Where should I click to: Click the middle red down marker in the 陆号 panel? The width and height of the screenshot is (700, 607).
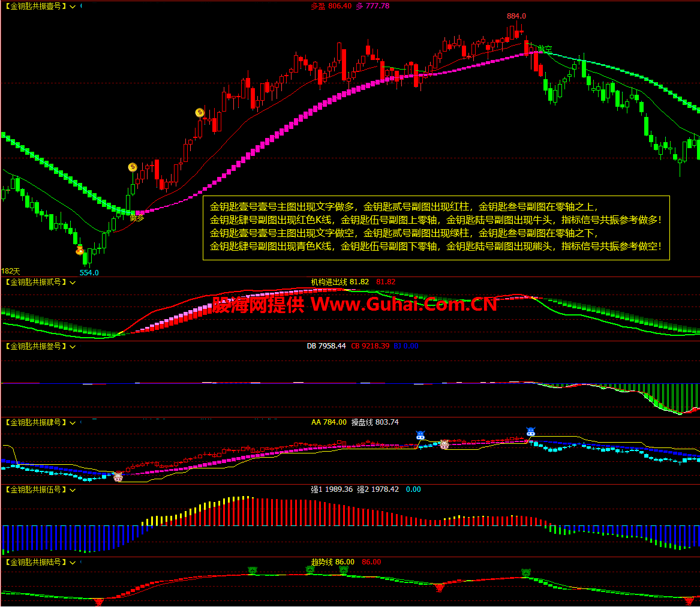pos(439,588)
